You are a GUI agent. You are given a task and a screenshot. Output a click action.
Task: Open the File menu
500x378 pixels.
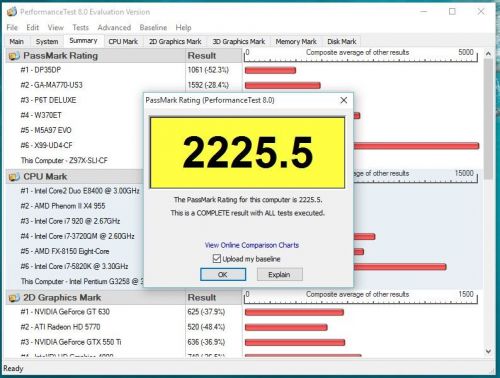click(x=12, y=28)
